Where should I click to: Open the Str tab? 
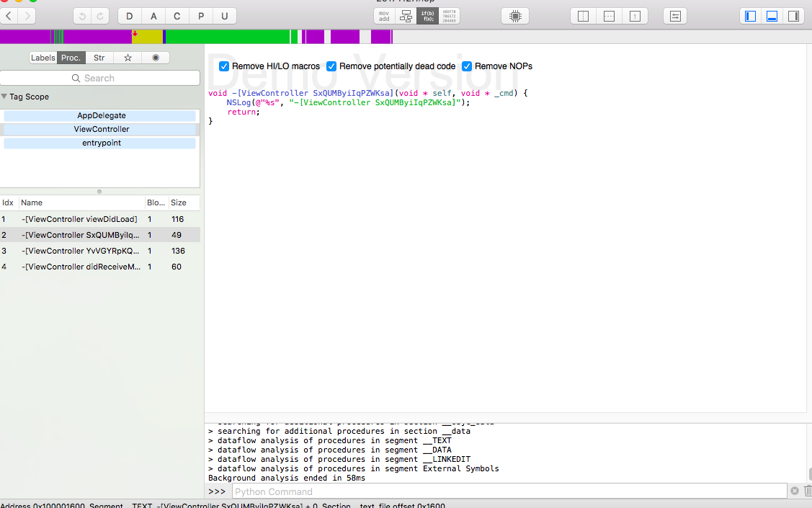pos(99,58)
